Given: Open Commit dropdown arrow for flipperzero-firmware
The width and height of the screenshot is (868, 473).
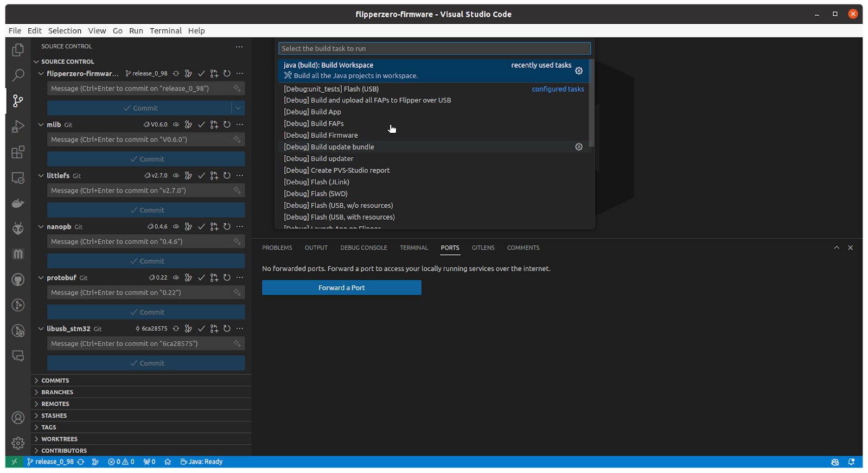Looking at the screenshot, I should (x=238, y=108).
